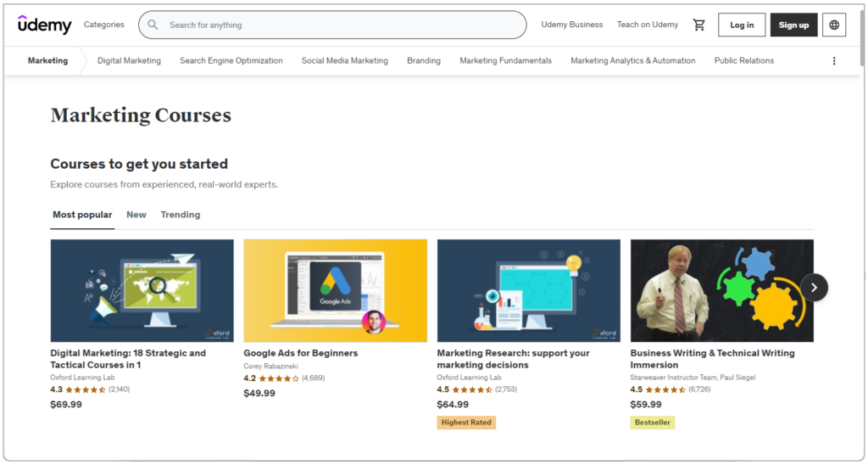Click the Log in button

tap(741, 25)
